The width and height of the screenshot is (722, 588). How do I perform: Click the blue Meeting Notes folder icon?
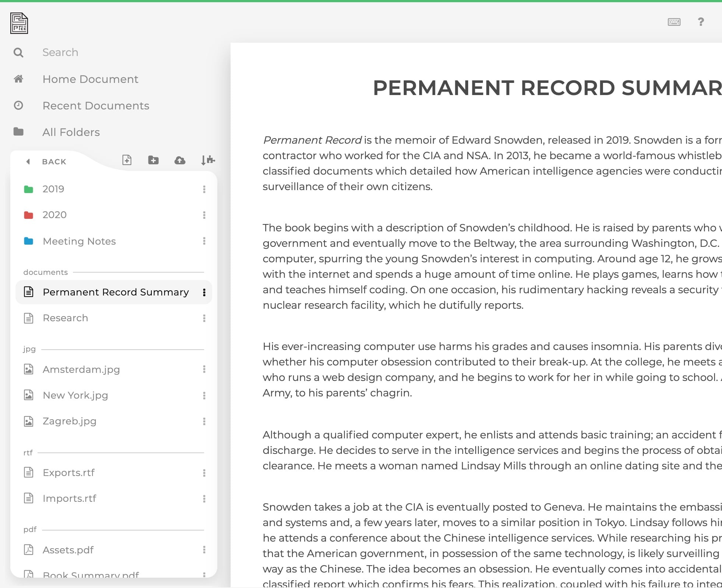point(28,241)
